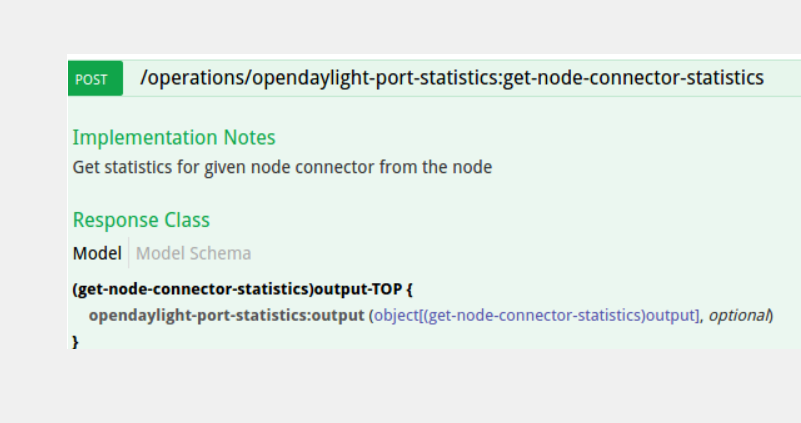
Task: Click the word 'Notes' in Implementation Notes
Action: tap(249, 138)
